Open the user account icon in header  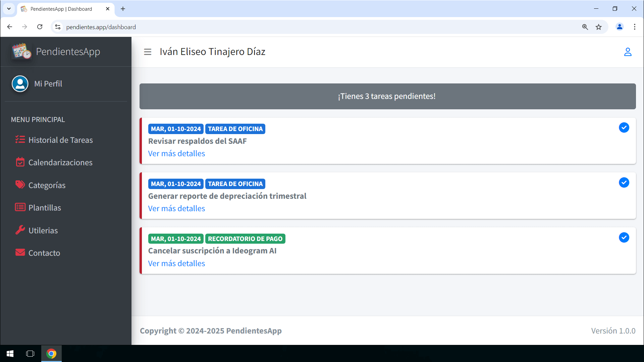[x=628, y=52]
